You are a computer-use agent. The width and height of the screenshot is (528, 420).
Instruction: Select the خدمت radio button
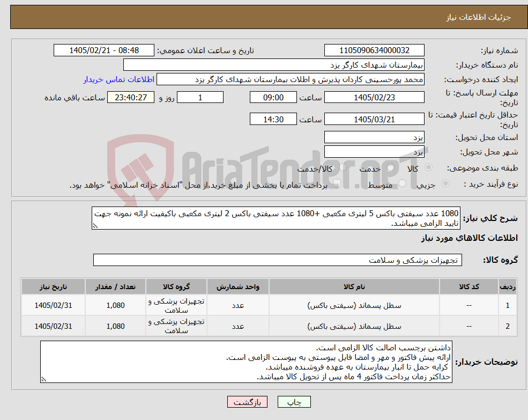click(x=390, y=167)
